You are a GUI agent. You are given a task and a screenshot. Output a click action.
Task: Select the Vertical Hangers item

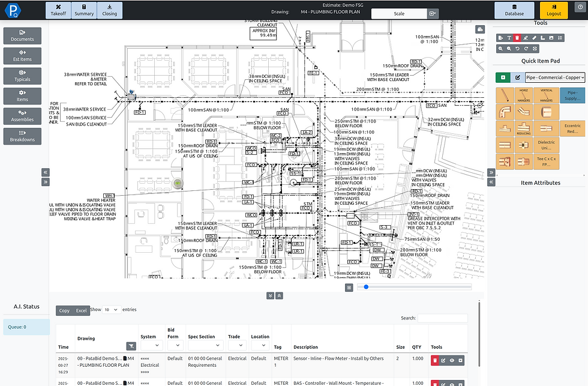[x=546, y=94]
